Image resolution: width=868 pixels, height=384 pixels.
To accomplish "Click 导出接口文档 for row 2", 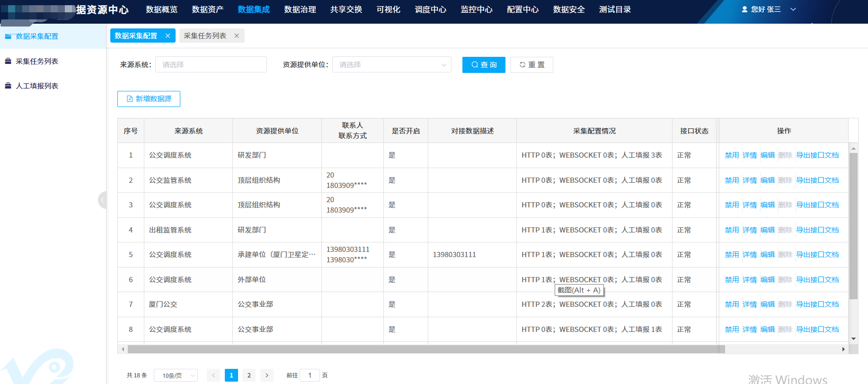I will click(x=817, y=180).
